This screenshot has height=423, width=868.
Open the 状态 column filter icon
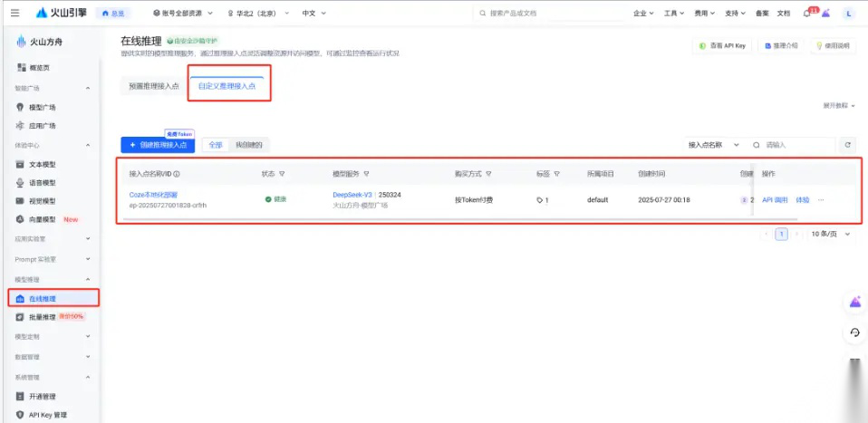coord(282,174)
